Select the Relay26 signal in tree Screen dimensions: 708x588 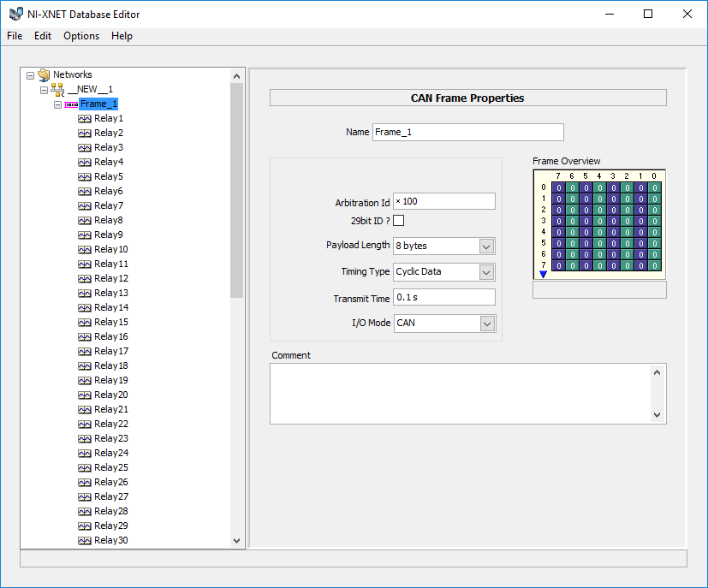[x=111, y=482]
